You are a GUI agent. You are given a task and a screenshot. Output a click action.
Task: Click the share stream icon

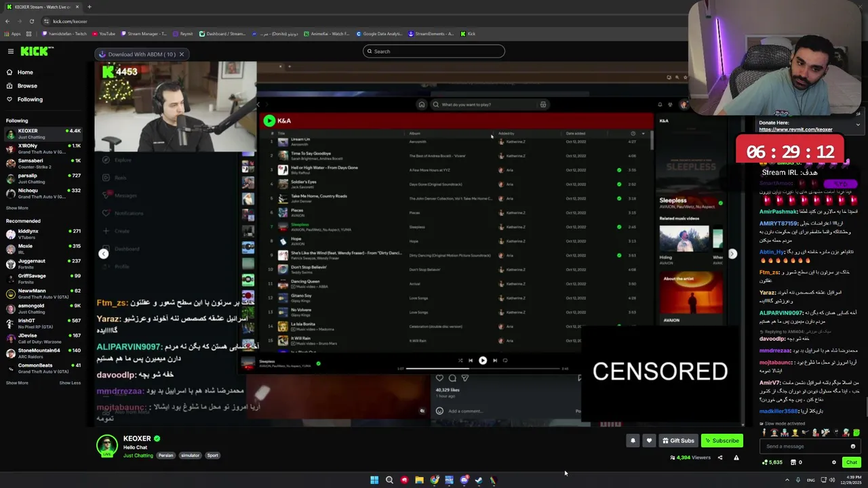click(720, 457)
